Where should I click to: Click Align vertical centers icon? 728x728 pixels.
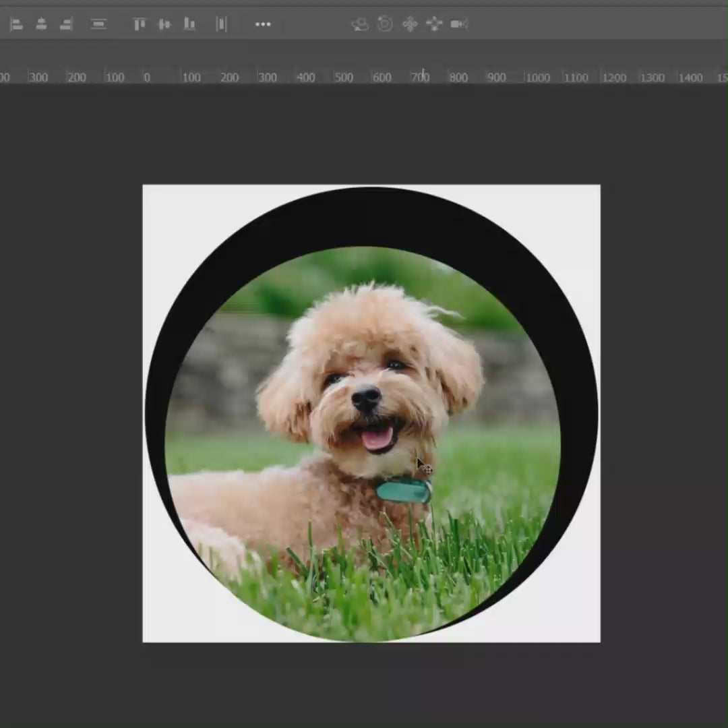[x=164, y=24]
